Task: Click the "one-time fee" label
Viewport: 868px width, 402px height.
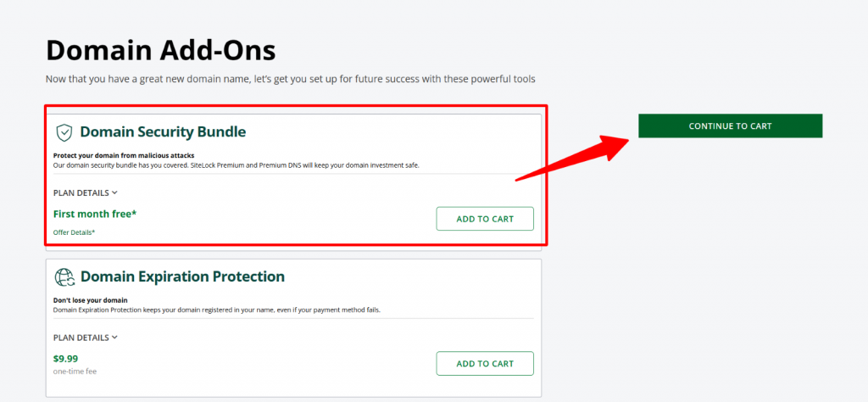Action: tap(76, 371)
